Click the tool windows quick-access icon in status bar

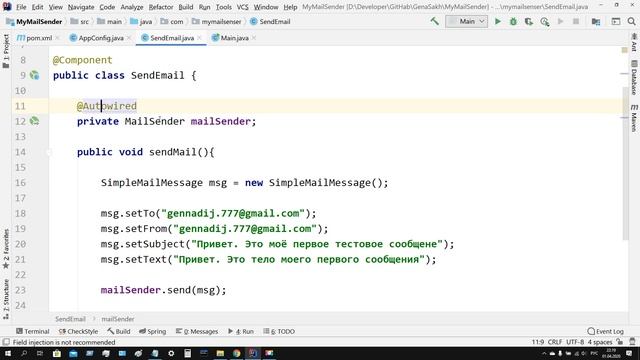(x=6, y=342)
